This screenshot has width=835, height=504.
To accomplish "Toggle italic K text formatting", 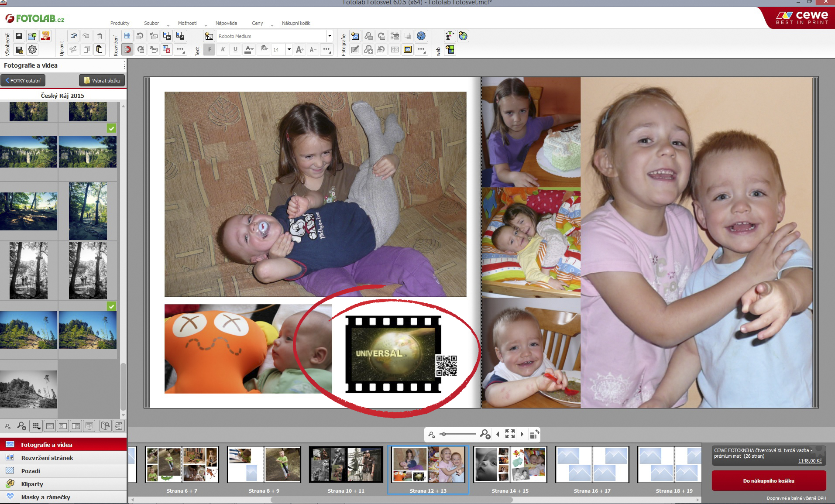I will coord(223,50).
